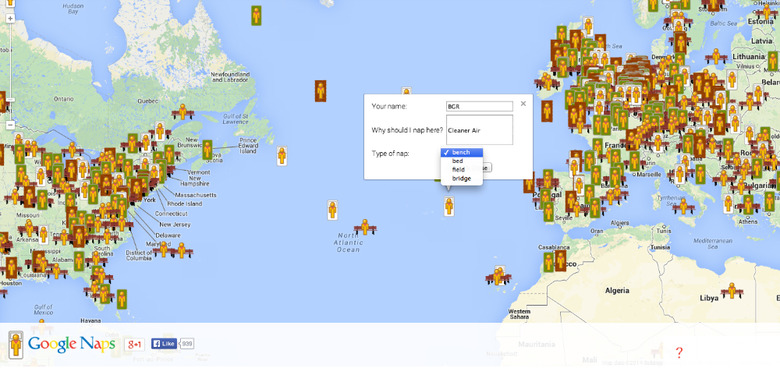This screenshot has width=780, height=368.
Task: Select green nap marker near Nova Scotia
Action: [207, 150]
